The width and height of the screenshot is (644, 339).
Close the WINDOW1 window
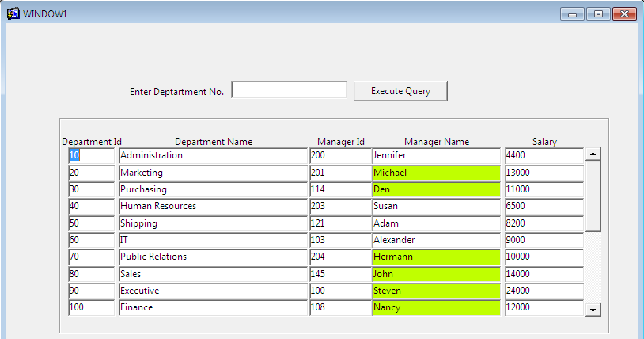pos(624,13)
